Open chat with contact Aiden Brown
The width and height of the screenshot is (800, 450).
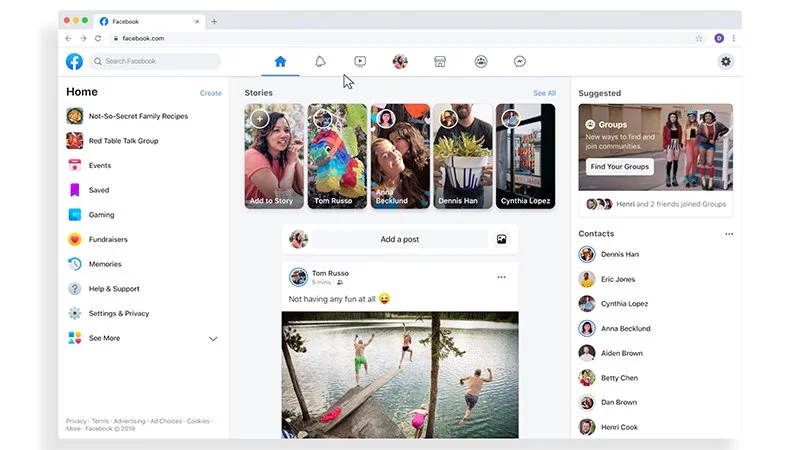click(611, 353)
